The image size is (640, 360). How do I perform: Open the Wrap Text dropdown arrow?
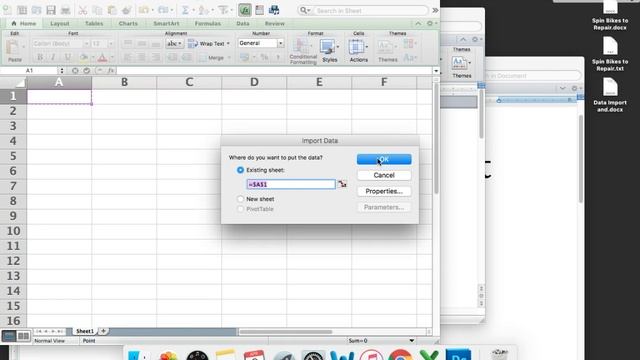tap(228, 44)
